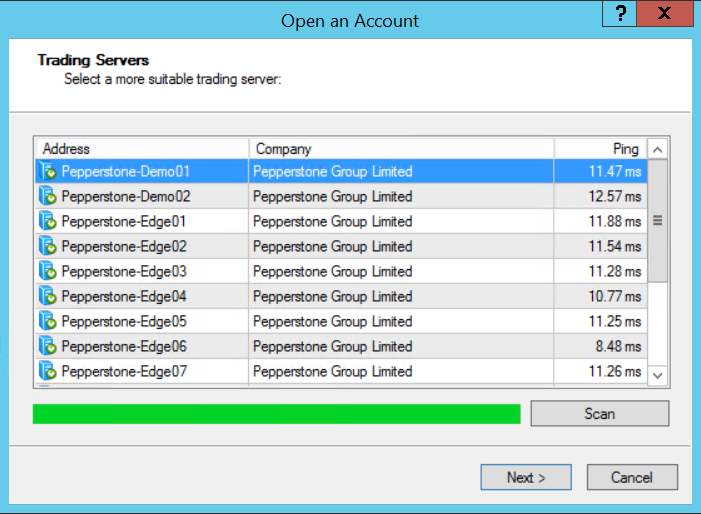Sort servers by the Company column header

coord(401,149)
